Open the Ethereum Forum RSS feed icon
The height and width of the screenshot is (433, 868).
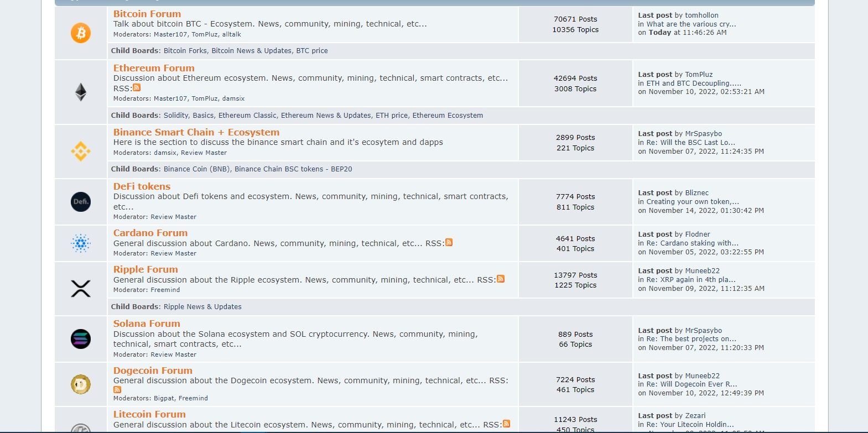(137, 88)
